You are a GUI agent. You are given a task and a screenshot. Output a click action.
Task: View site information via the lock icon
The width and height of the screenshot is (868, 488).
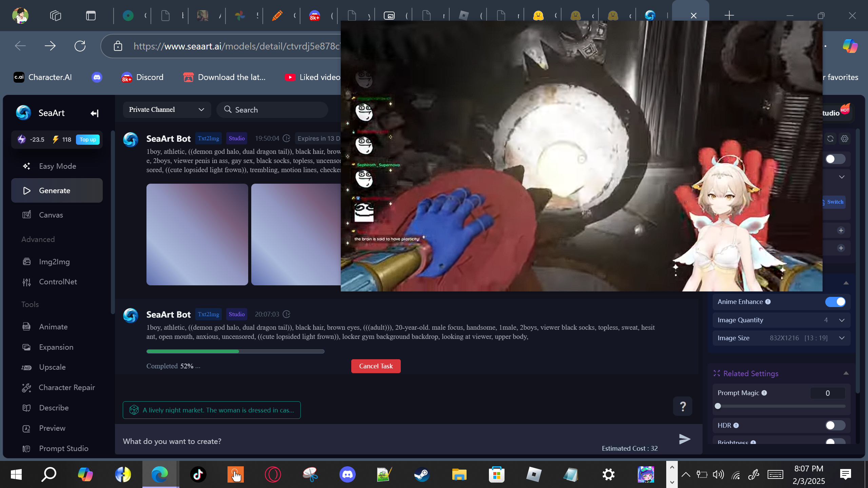pos(118,46)
